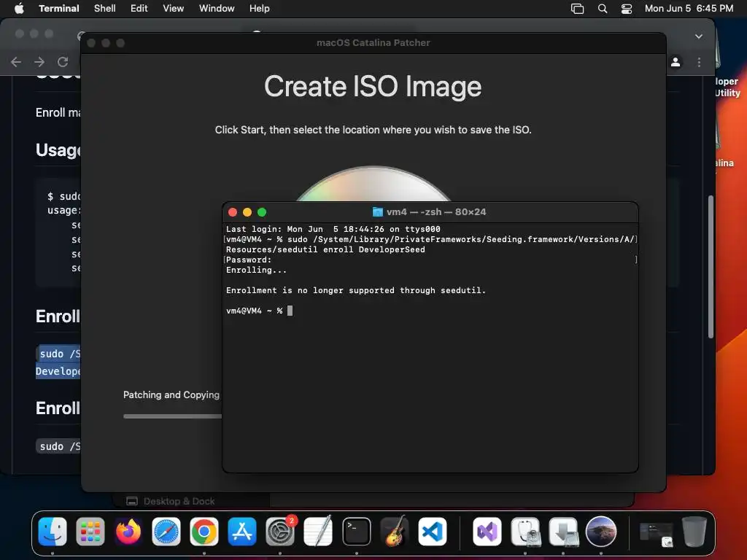This screenshot has width=747, height=560.
Task: Open the Apple menu
Action: 19,8
